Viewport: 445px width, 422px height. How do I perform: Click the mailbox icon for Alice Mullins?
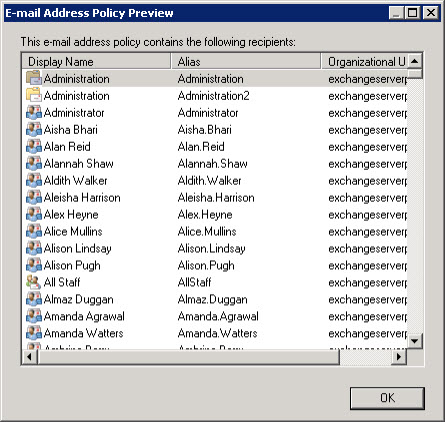coord(34,231)
